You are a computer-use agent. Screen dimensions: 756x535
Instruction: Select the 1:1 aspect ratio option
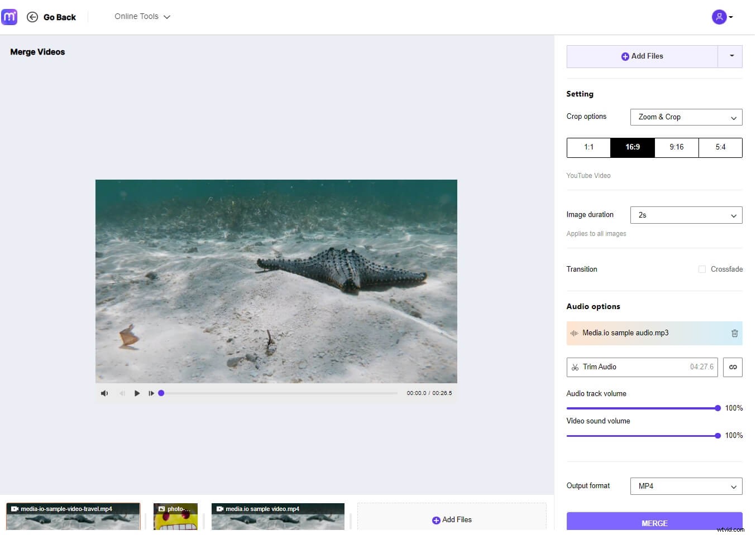[588, 147]
